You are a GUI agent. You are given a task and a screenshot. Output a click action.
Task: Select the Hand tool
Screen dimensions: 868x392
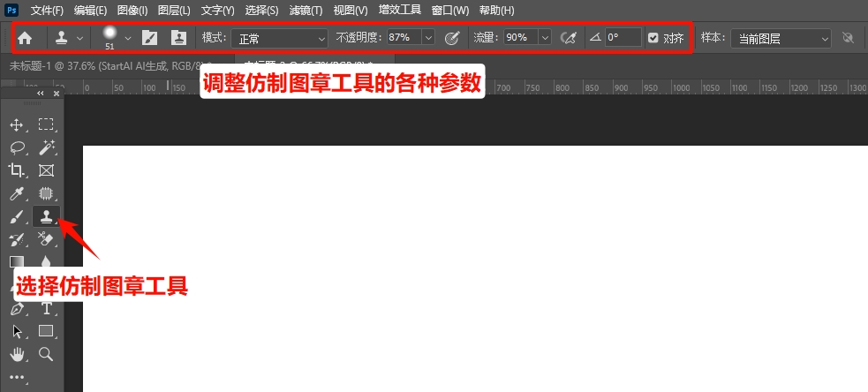[17, 354]
